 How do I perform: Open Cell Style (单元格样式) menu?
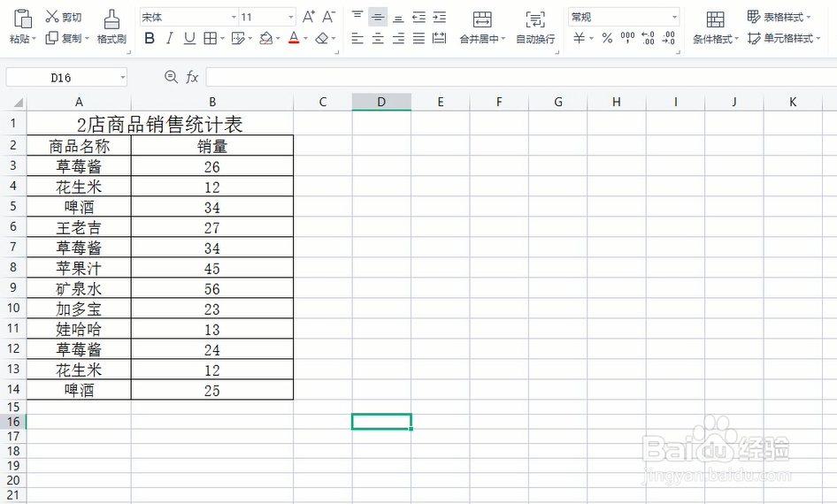784,38
